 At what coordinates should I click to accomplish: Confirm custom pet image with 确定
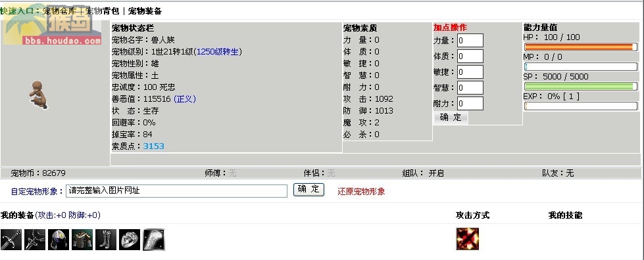pyautogui.click(x=309, y=190)
